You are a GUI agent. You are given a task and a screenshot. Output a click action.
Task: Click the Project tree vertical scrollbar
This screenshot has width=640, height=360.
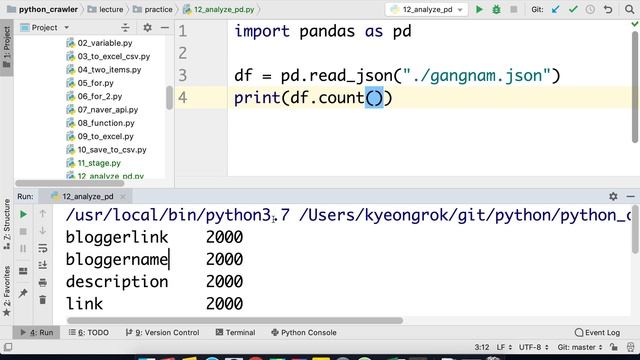coord(169,98)
